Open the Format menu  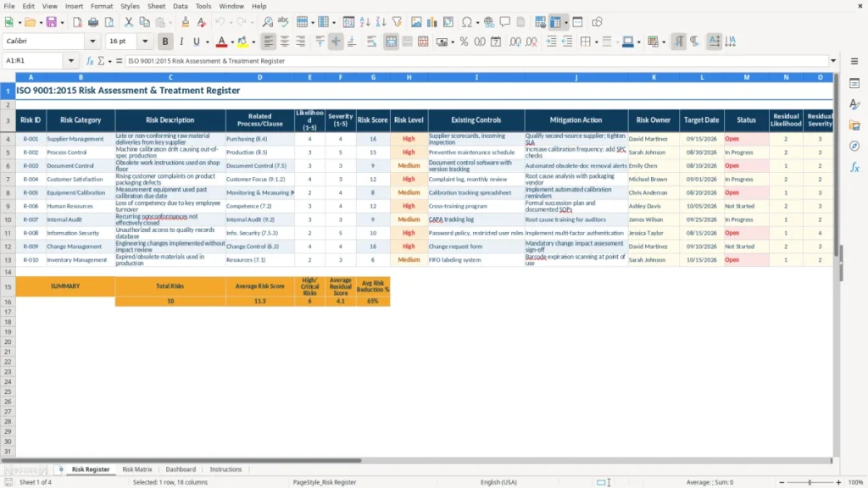(x=102, y=6)
